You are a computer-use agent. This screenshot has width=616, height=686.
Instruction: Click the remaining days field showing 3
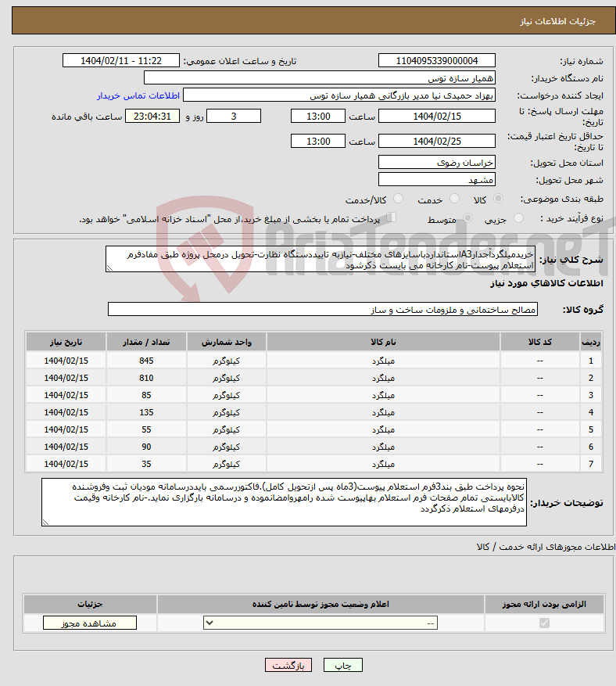coord(234,116)
